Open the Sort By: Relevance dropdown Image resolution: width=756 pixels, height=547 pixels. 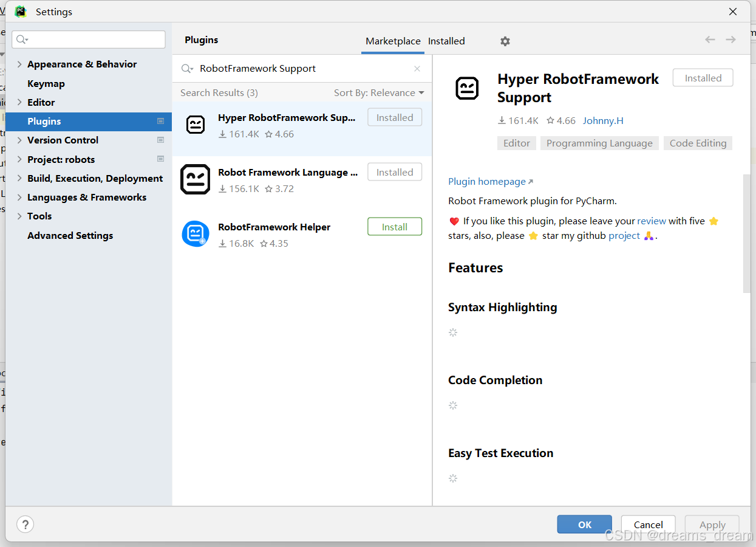[x=379, y=92]
